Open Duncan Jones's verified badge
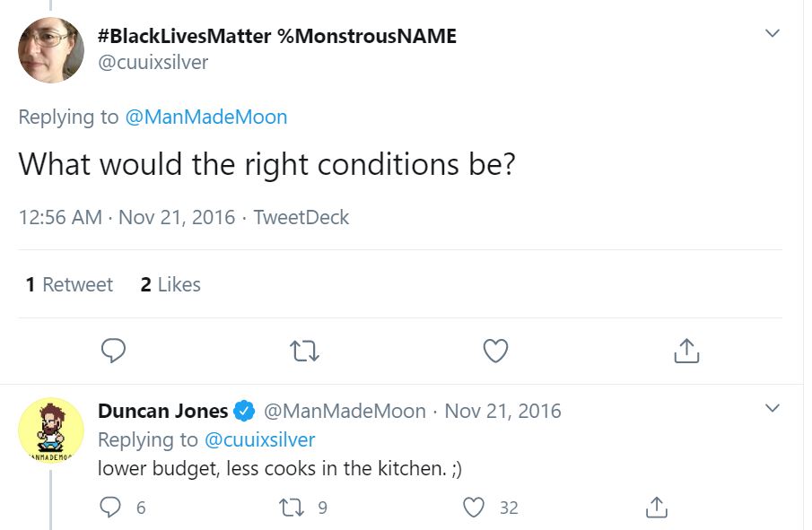812x530 pixels. [x=244, y=412]
